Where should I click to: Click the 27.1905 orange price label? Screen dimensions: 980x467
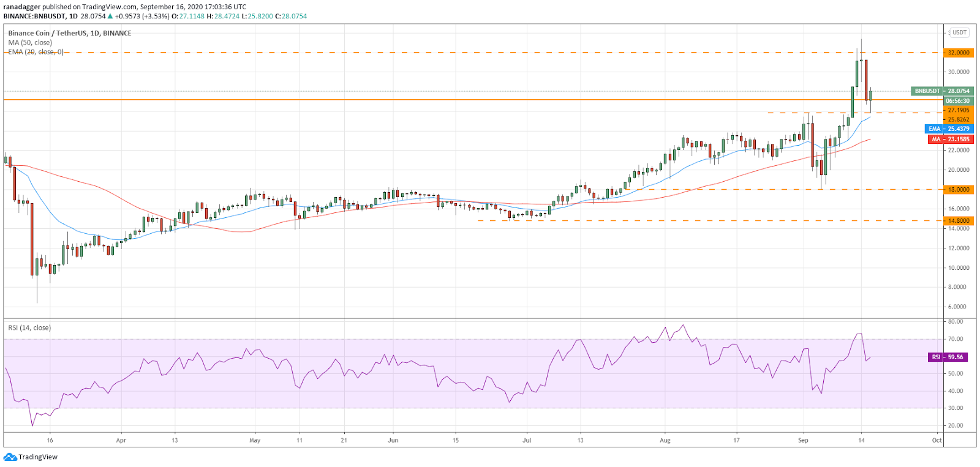coord(958,111)
